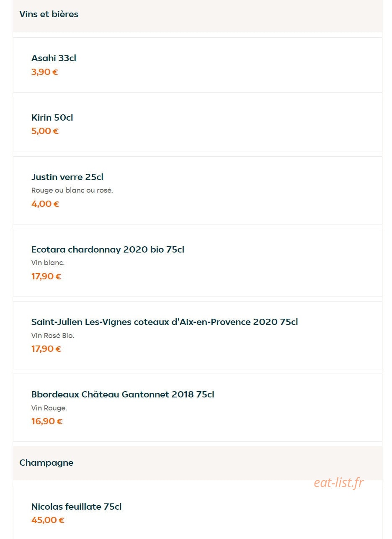Click the Vin blanc description text
The height and width of the screenshot is (539, 392).
click(x=48, y=263)
